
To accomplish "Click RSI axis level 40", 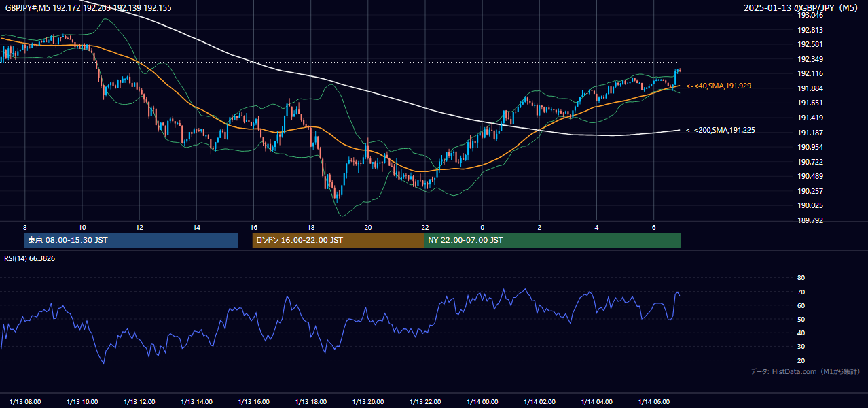I will pyautogui.click(x=801, y=333).
